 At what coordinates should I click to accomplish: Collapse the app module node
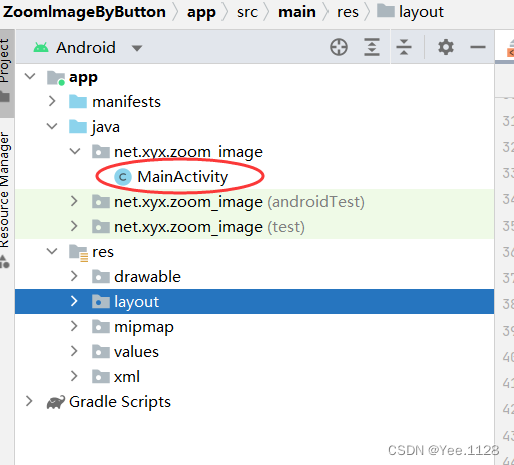coord(30,77)
